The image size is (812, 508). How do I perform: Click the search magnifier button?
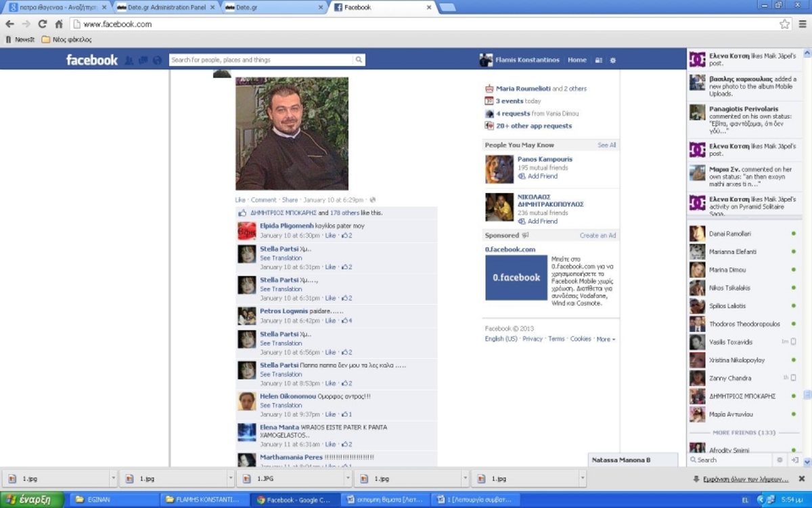click(359, 60)
